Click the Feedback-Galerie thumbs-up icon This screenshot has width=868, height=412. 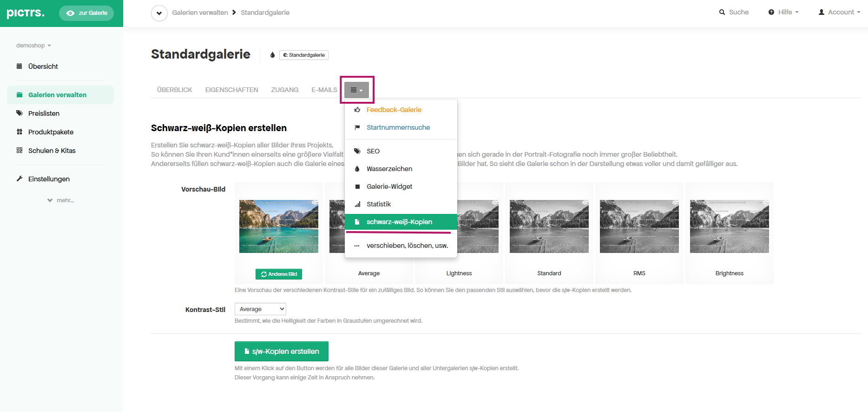coord(357,110)
